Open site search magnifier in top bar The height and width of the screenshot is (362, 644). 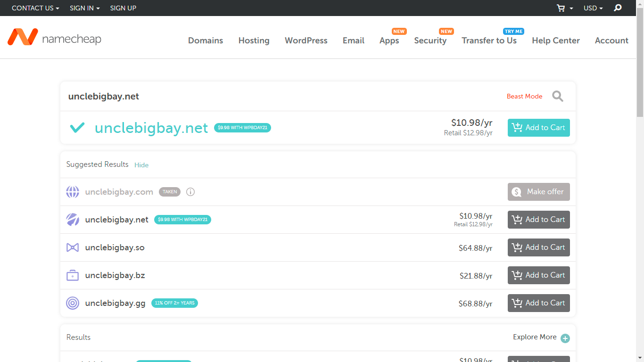coord(618,8)
